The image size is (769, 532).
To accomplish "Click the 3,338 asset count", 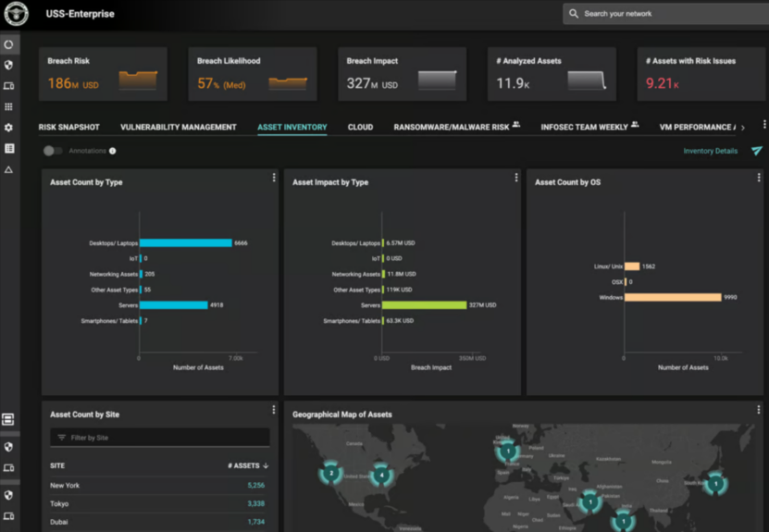I will point(256,503).
